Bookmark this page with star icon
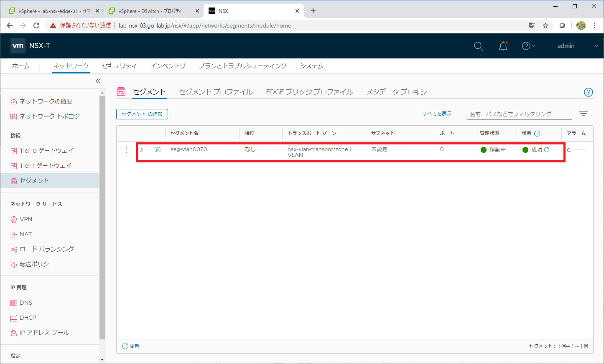Screen dimensions: 604x364 click(545, 25)
